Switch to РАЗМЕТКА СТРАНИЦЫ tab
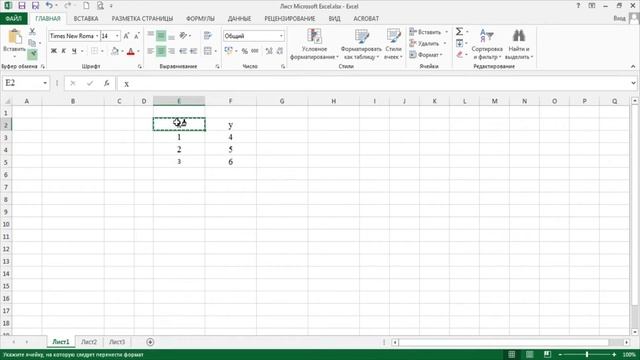The width and height of the screenshot is (640, 360). 142,19
